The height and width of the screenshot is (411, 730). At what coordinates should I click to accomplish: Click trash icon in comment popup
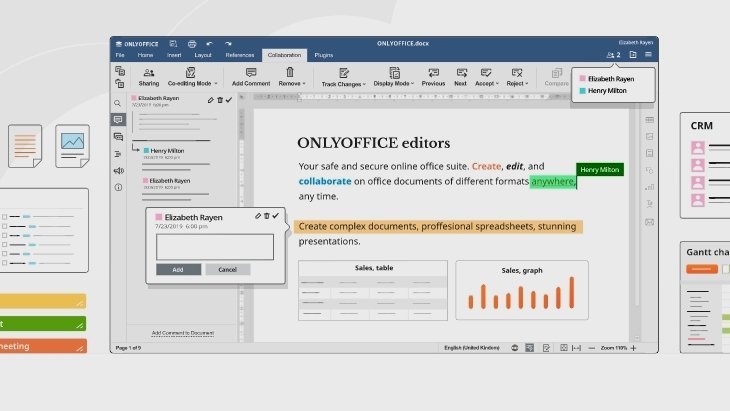tap(267, 216)
